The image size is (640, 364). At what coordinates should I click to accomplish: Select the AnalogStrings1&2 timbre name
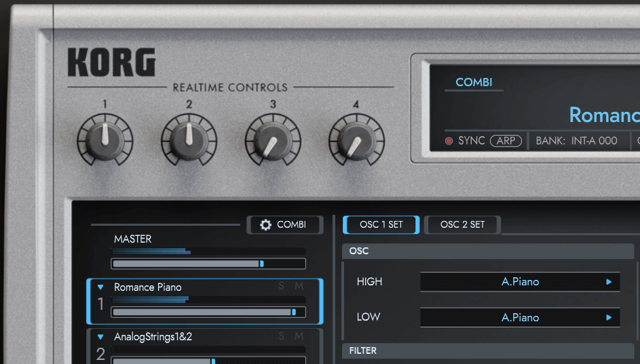tap(153, 337)
